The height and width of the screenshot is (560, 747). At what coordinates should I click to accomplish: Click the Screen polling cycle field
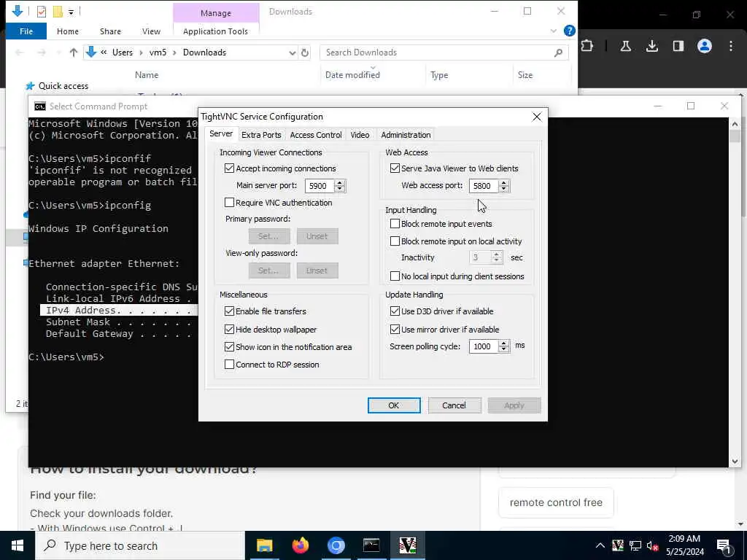click(x=483, y=346)
